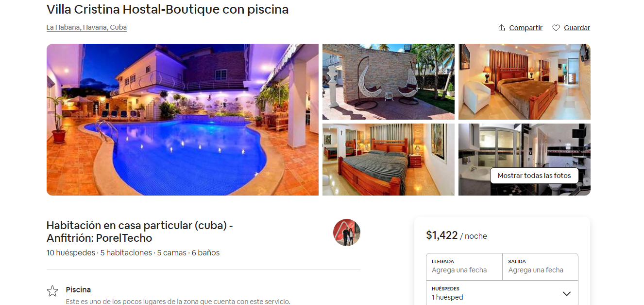Open the bathroom photo thumbnail
Viewport: 644px width, 305px height.
point(525,160)
